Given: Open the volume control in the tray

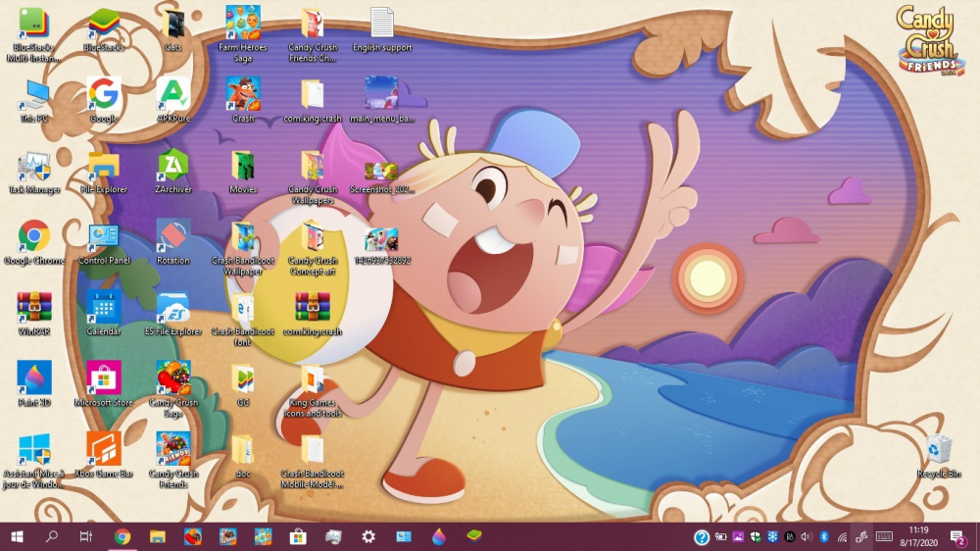Looking at the screenshot, I should pyautogui.click(x=807, y=537).
